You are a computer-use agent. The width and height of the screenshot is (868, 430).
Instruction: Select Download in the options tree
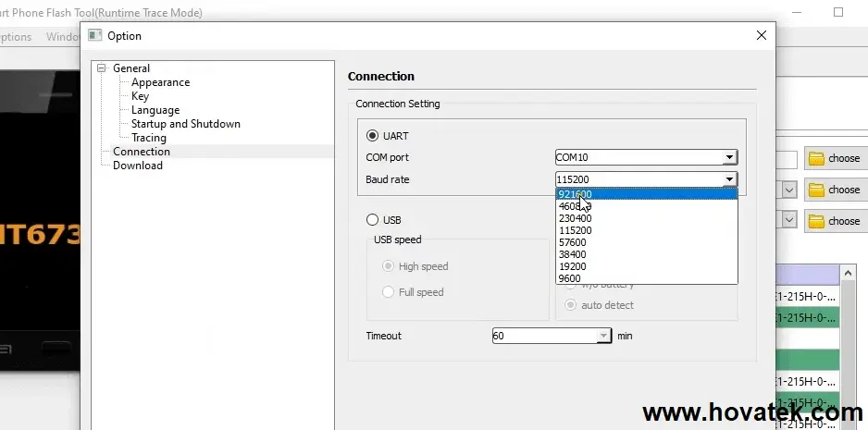[138, 166]
